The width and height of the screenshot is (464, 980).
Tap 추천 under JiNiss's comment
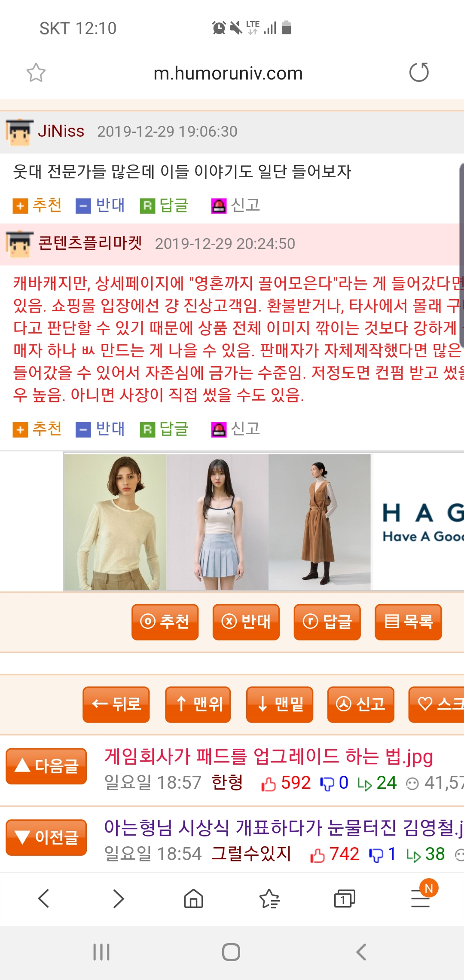coord(37,205)
